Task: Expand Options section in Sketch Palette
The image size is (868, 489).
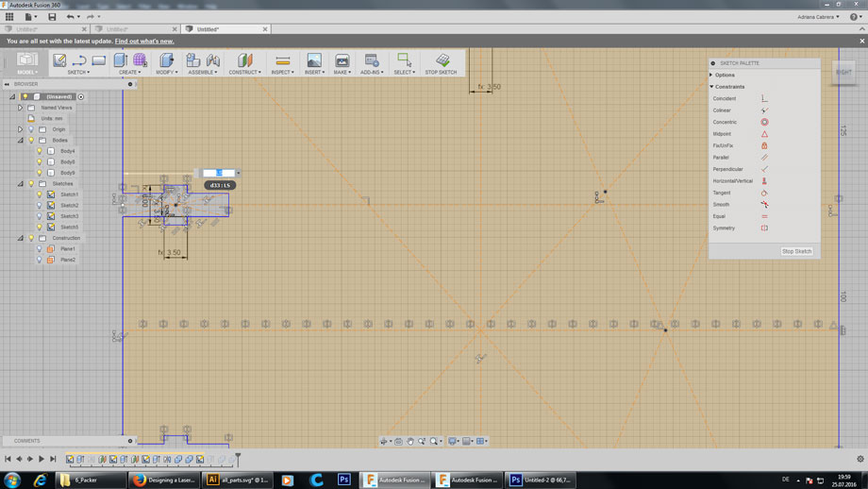Action: point(712,75)
